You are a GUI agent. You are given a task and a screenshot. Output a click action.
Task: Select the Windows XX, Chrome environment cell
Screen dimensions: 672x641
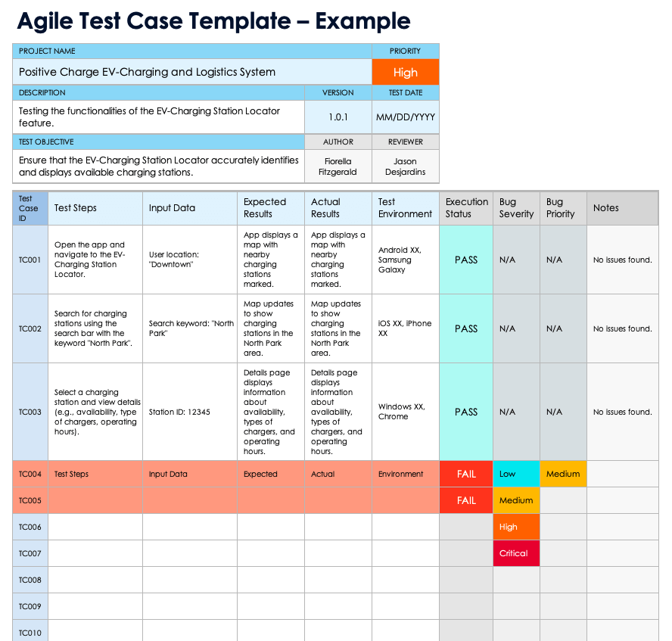coord(406,412)
